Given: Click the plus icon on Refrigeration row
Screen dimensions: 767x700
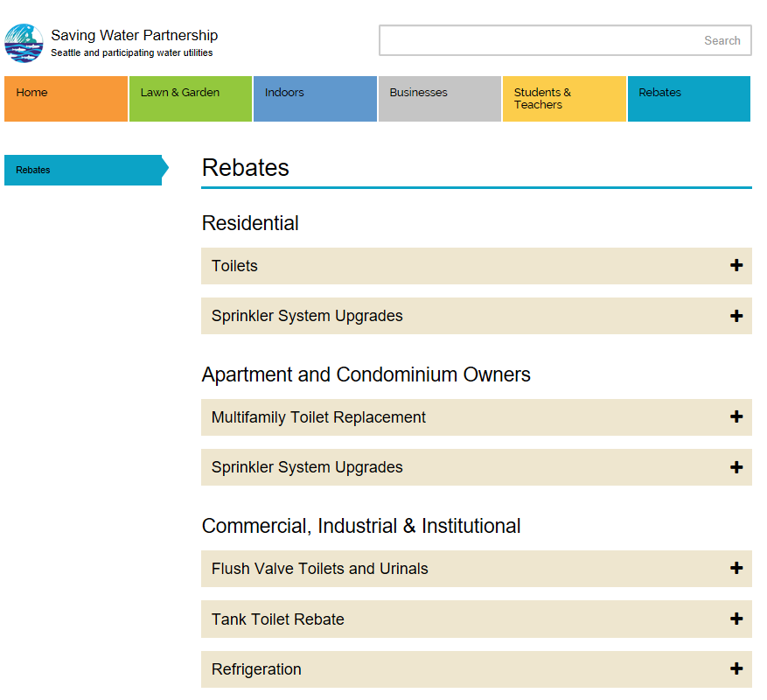Looking at the screenshot, I should (736, 669).
